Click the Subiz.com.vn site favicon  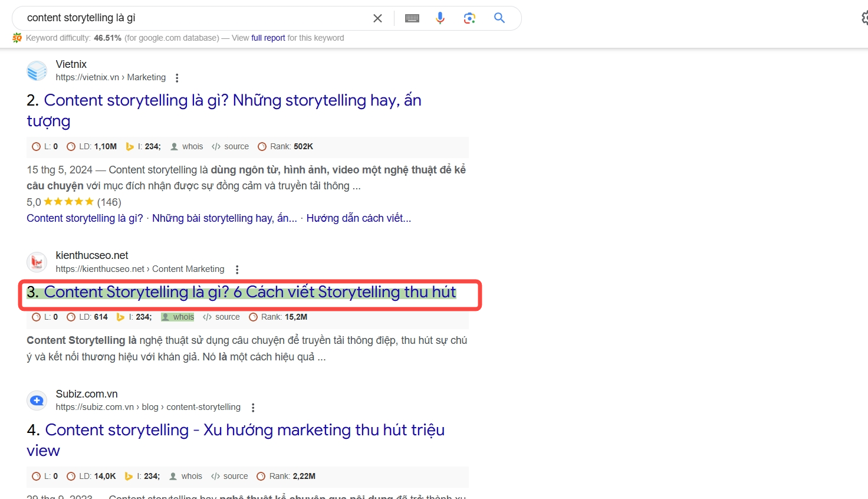pos(37,400)
